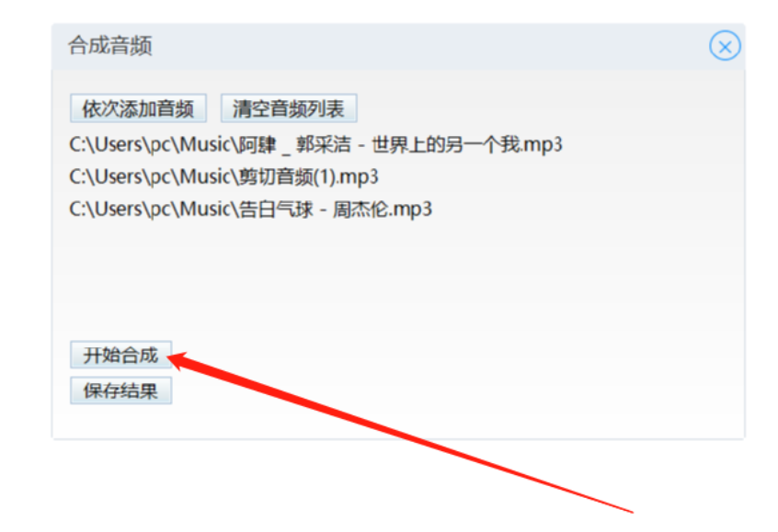
Task: Select the 剪切音频(1).mp3 file entry
Action: [223, 177]
